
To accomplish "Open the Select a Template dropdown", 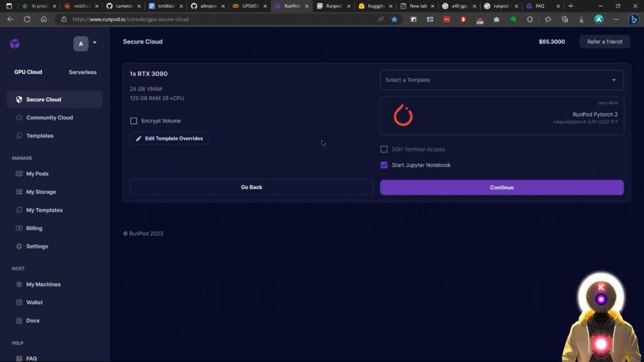I will point(501,80).
